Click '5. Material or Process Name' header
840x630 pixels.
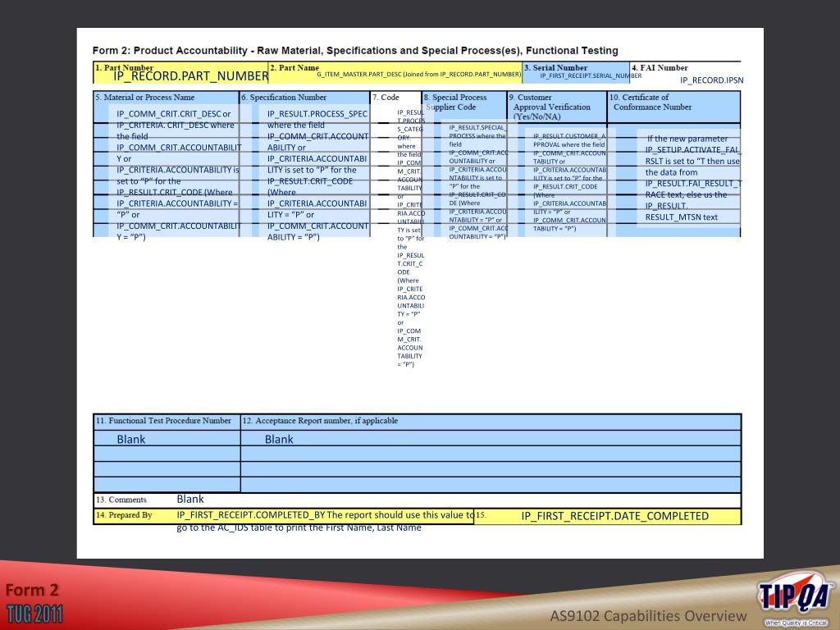pyautogui.click(x=144, y=98)
